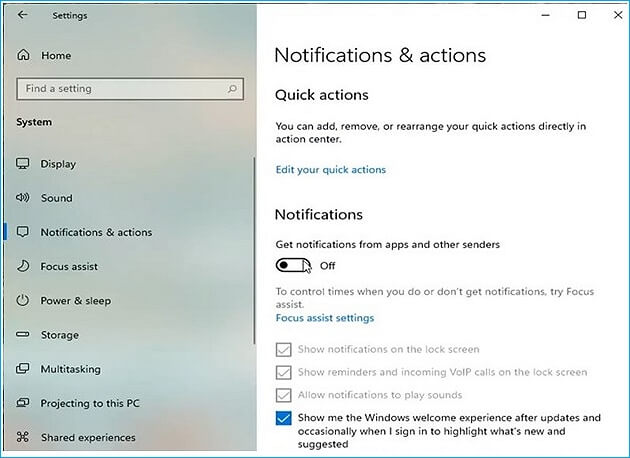Click the Home house icon
The height and width of the screenshot is (458, 630).
(x=23, y=55)
